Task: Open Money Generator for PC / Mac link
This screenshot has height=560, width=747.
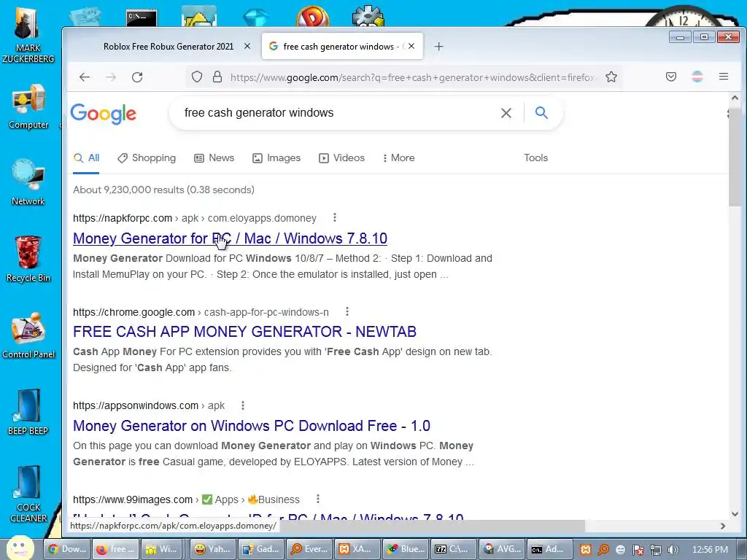Action: click(230, 238)
